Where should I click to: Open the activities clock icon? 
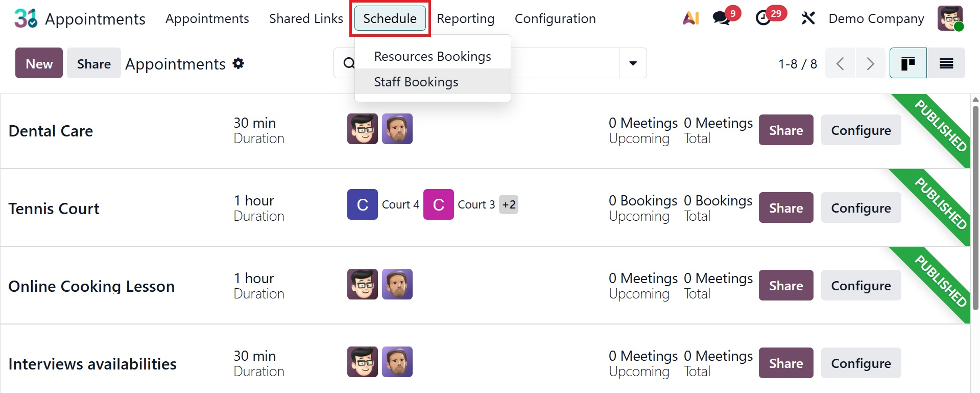click(763, 18)
